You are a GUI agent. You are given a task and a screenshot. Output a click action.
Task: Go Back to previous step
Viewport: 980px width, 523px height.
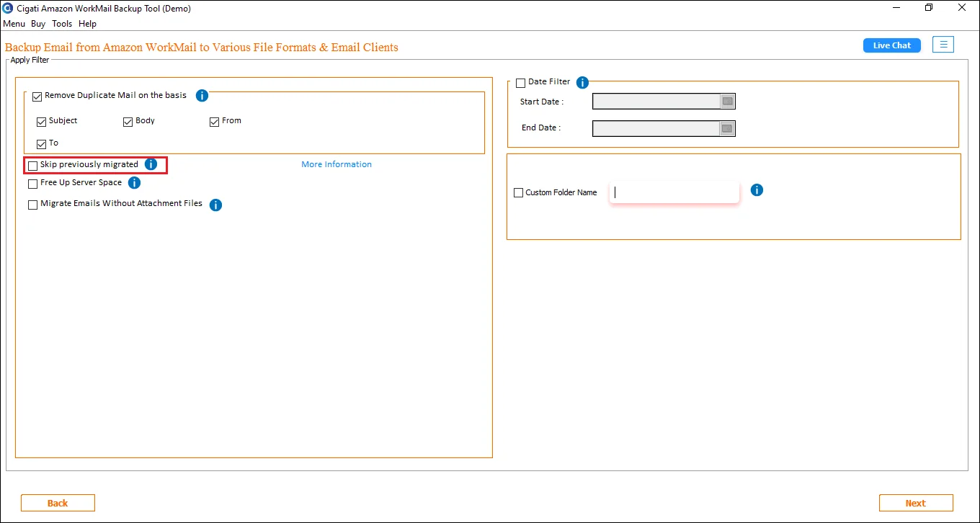(x=58, y=503)
